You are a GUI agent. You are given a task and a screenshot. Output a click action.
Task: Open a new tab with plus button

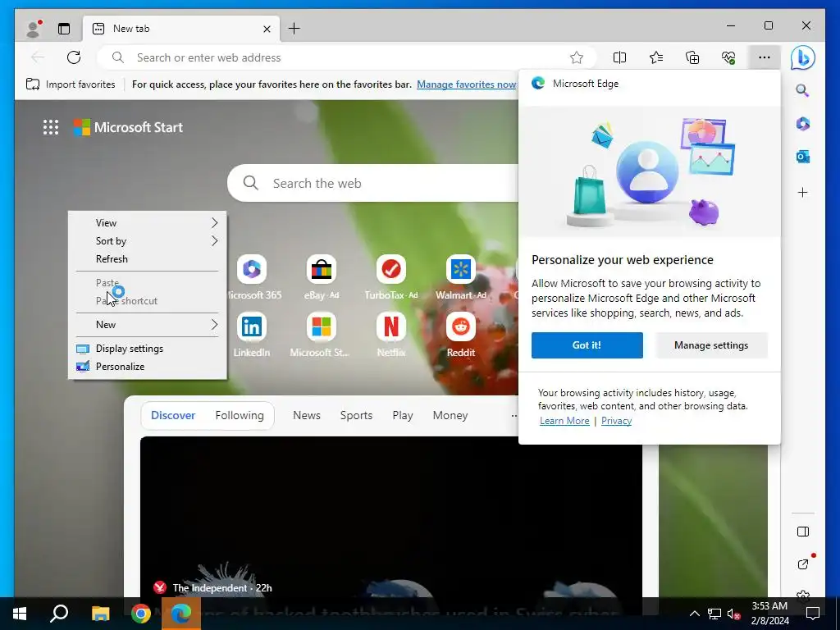(294, 29)
